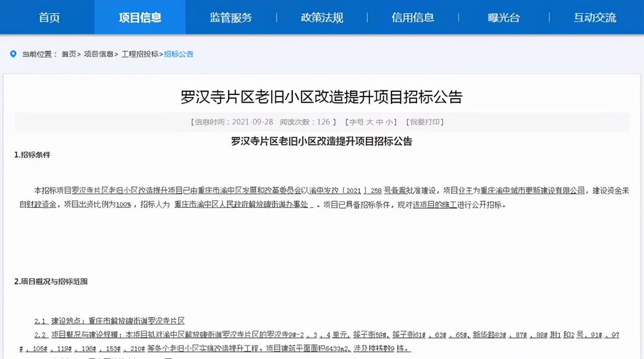Open 首页 from the breadcrumb trail
This screenshot has width=644, height=359.
(69, 54)
